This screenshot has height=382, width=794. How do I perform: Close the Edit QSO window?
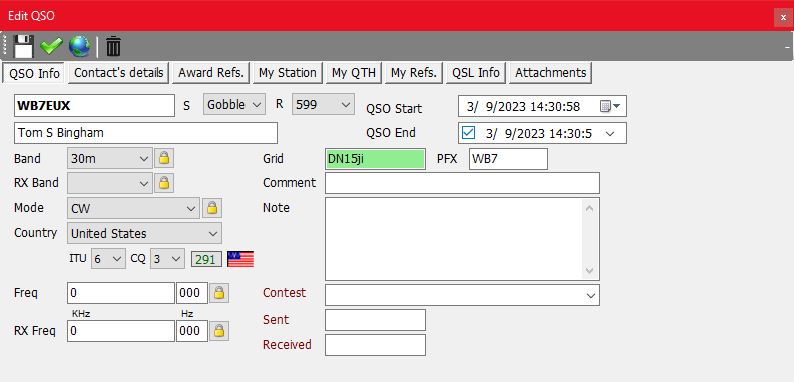point(783,17)
